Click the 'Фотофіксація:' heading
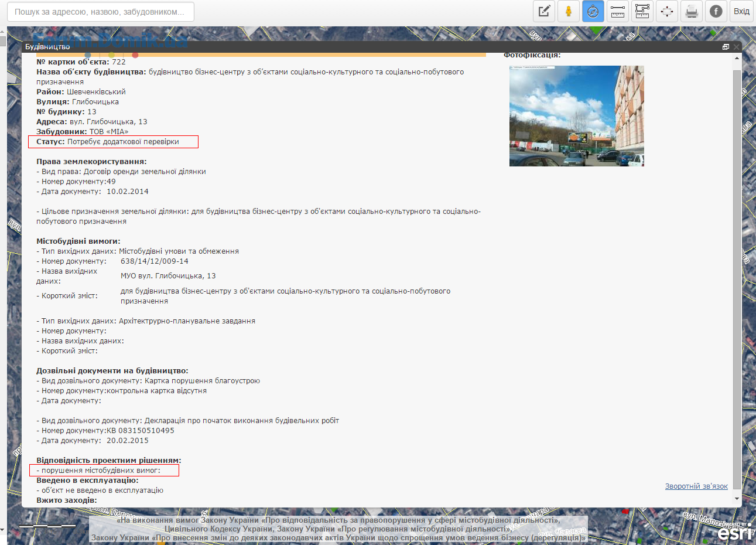The width and height of the screenshot is (756, 545). 532,55
